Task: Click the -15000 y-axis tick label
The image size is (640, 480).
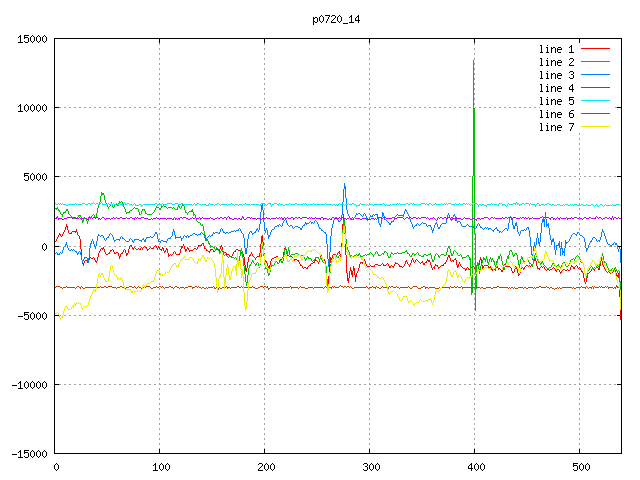Action: click(x=28, y=454)
